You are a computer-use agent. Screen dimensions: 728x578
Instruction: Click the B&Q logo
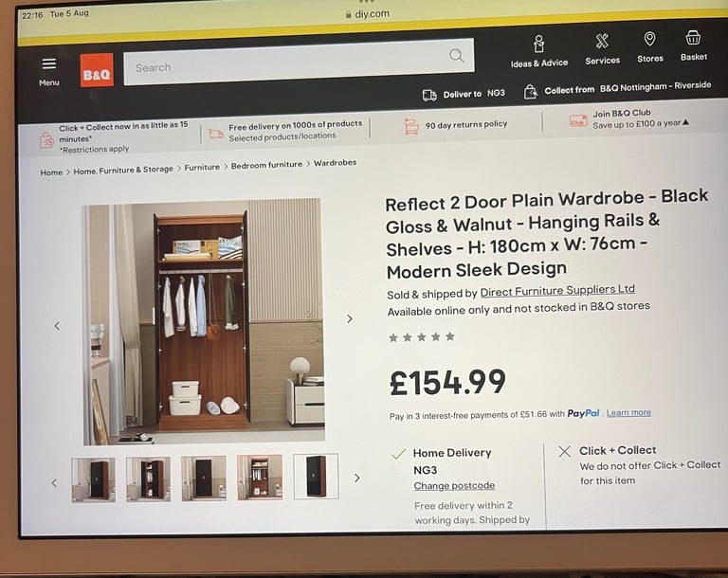(97, 70)
